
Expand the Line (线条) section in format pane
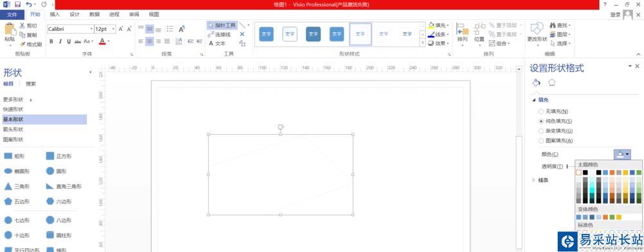pos(534,180)
